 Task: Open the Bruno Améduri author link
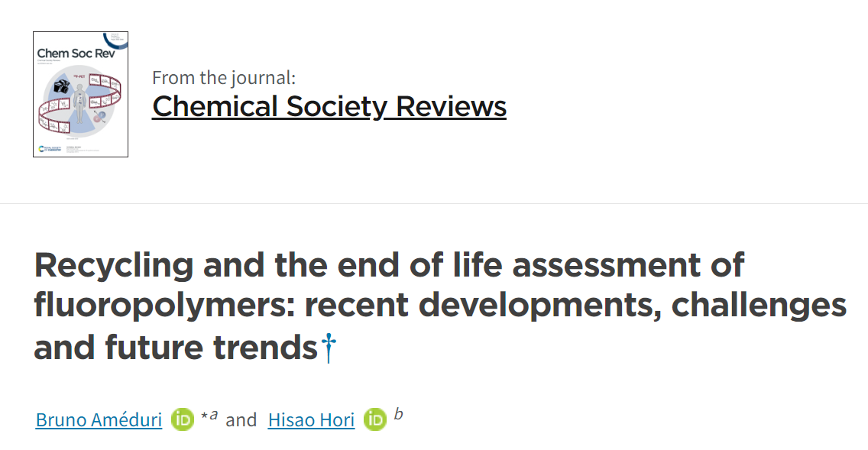pyautogui.click(x=99, y=420)
